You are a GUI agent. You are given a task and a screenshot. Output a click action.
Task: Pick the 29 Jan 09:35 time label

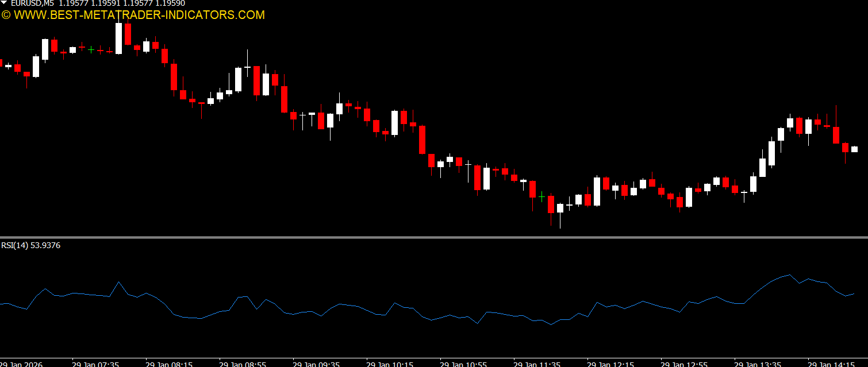point(316,364)
